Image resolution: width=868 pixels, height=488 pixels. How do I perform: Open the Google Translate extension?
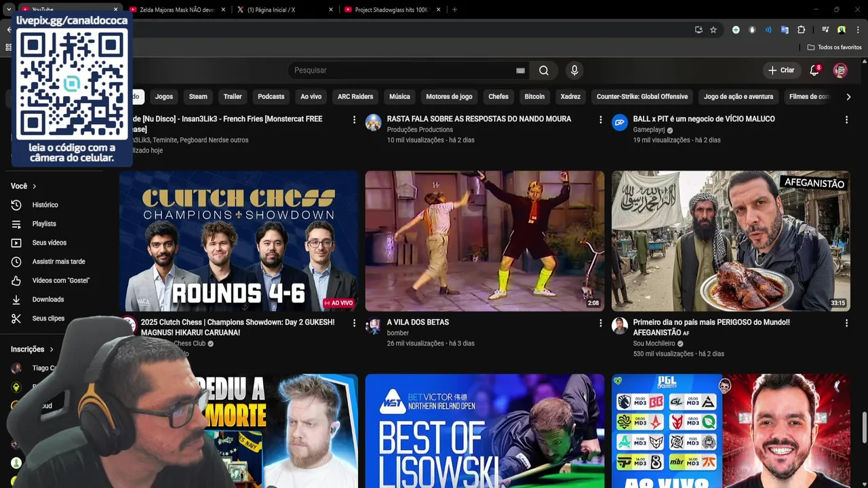click(x=785, y=30)
